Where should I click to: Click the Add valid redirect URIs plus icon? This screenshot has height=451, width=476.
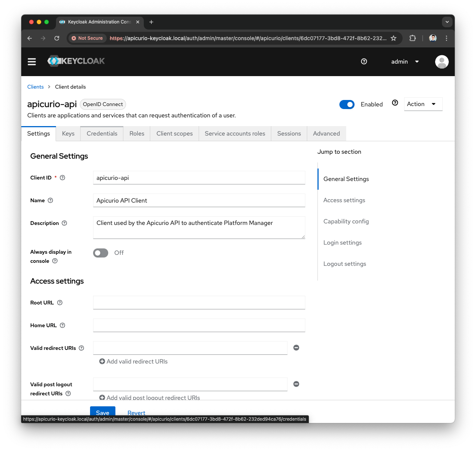tap(102, 361)
